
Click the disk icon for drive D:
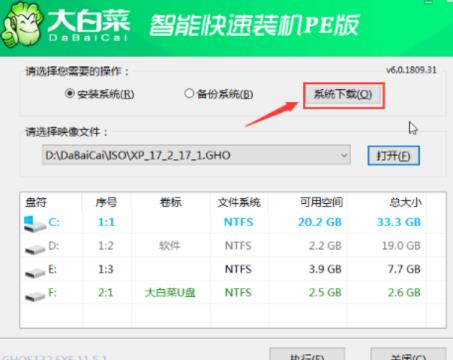coord(35,248)
